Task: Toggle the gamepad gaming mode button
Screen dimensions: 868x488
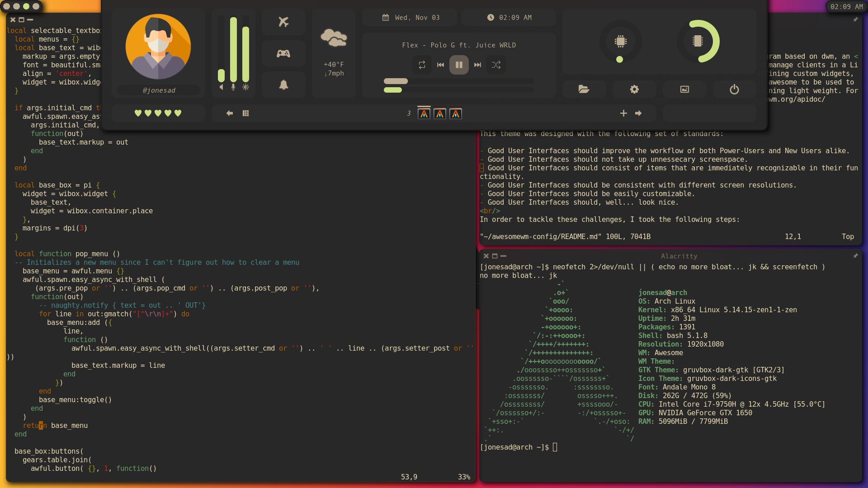Action: coord(283,54)
